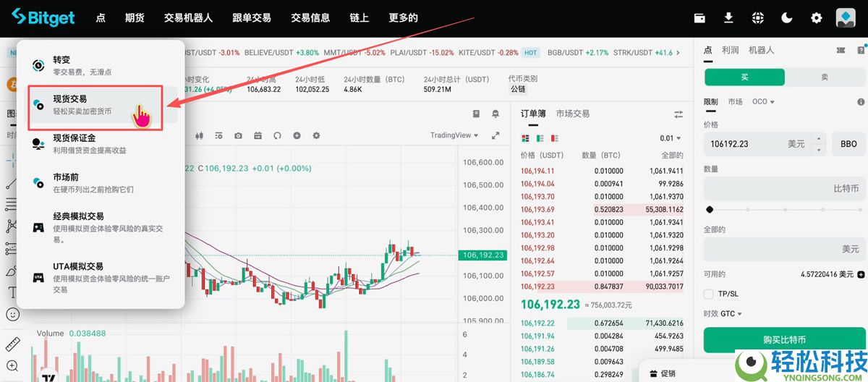868x382 pixels.
Task: Take a chart snapshot with camera icon
Action: [x=238, y=135]
